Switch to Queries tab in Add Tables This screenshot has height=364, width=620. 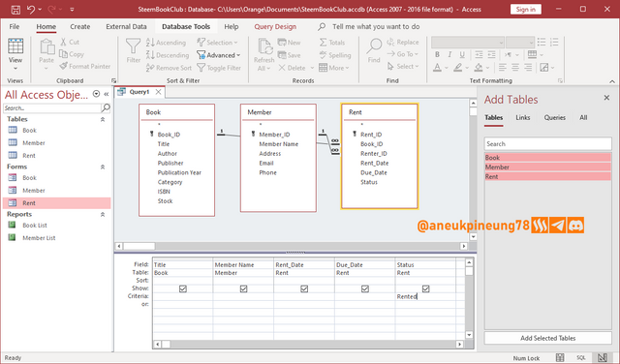pyautogui.click(x=554, y=117)
